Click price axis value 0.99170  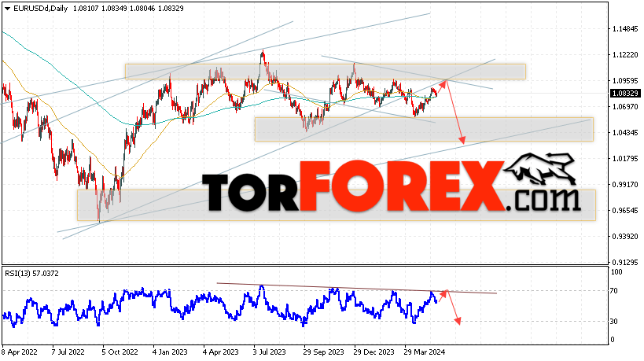(625, 184)
